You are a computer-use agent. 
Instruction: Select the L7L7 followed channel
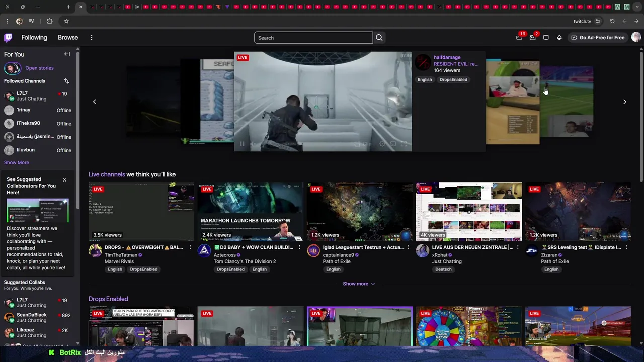pos(38,96)
